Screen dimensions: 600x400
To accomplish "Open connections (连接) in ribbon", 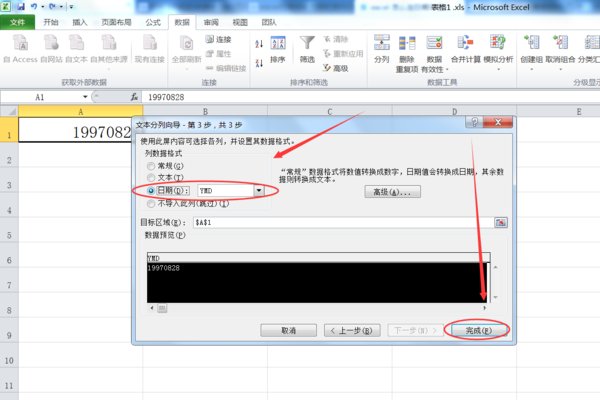I will click(218, 39).
